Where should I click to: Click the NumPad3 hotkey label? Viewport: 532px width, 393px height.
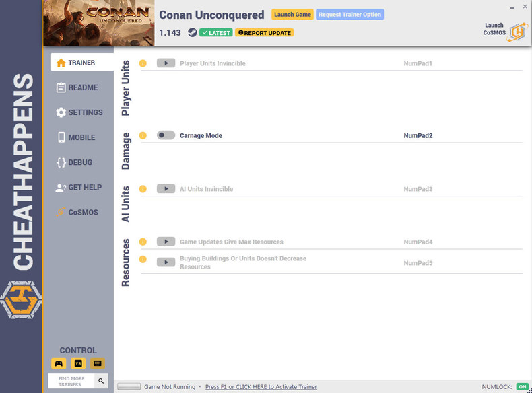tap(418, 189)
